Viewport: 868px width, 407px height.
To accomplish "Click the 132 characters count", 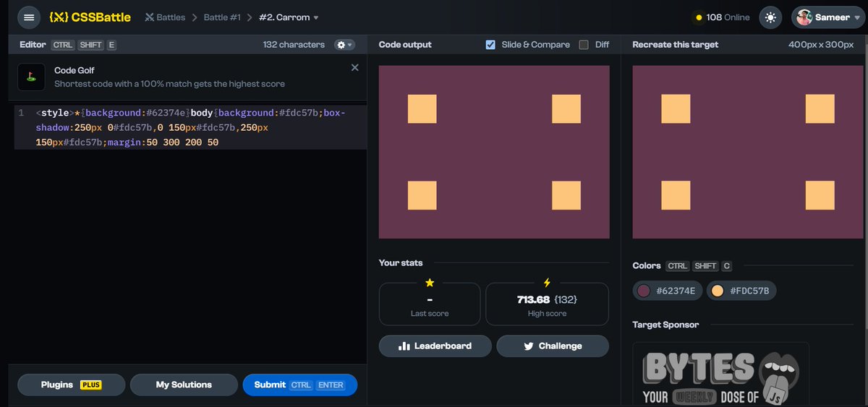I will (294, 45).
